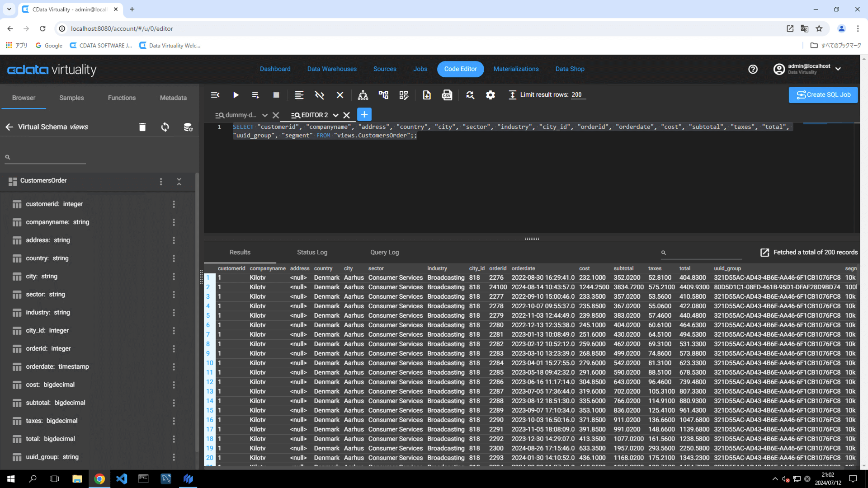The width and height of the screenshot is (868, 488).
Task: Click the format SQL lines icon
Action: [x=299, y=95]
